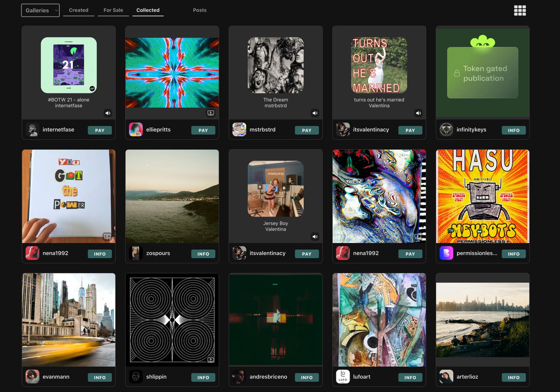Click the elliepritts username
This screenshot has height=392, width=560.
coord(158,130)
